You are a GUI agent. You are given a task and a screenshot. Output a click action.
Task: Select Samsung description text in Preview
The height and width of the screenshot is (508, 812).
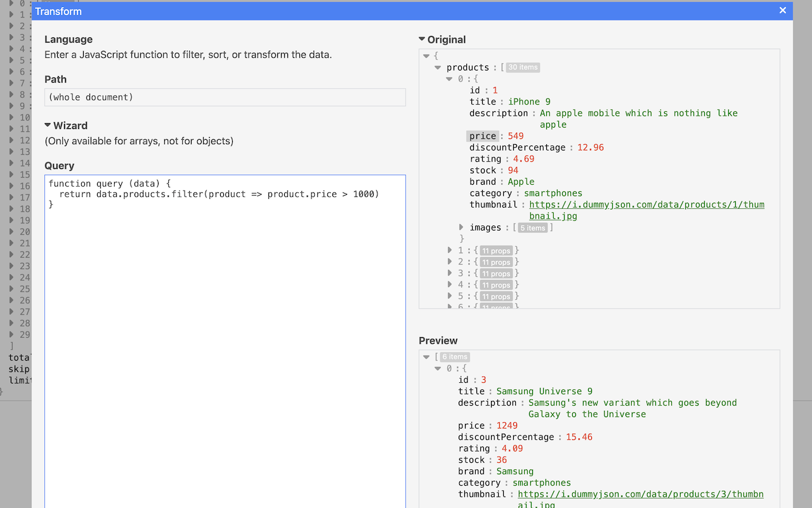click(632, 408)
